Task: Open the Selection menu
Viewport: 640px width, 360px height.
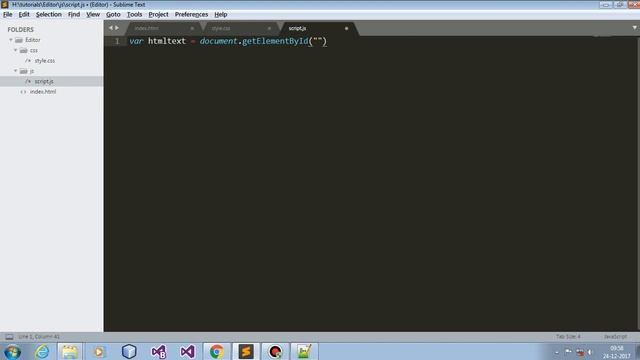Action: tap(49, 14)
